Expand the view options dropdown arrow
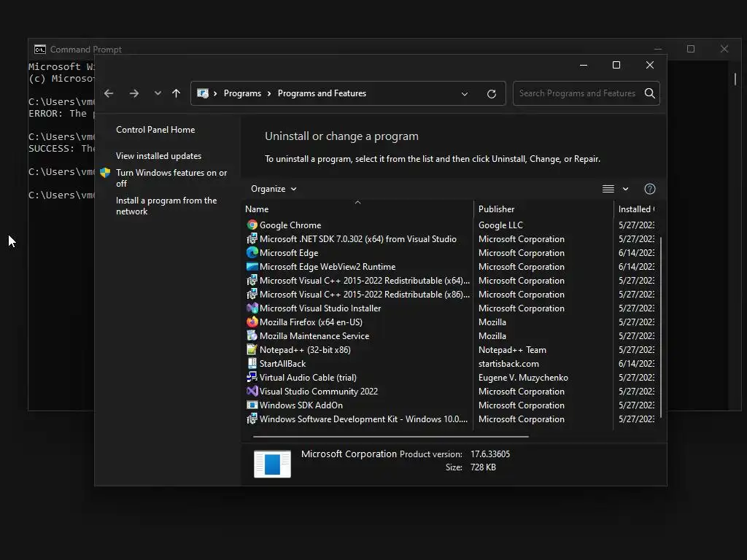 pyautogui.click(x=625, y=189)
